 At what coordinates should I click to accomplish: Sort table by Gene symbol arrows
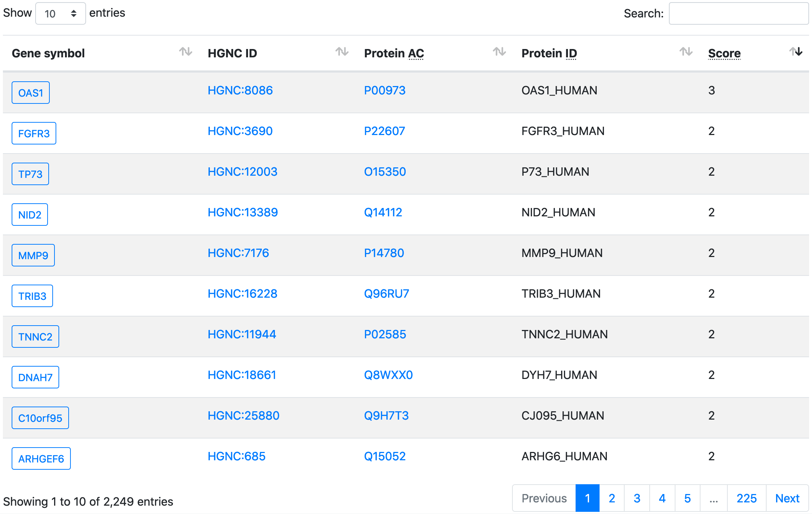pos(186,52)
